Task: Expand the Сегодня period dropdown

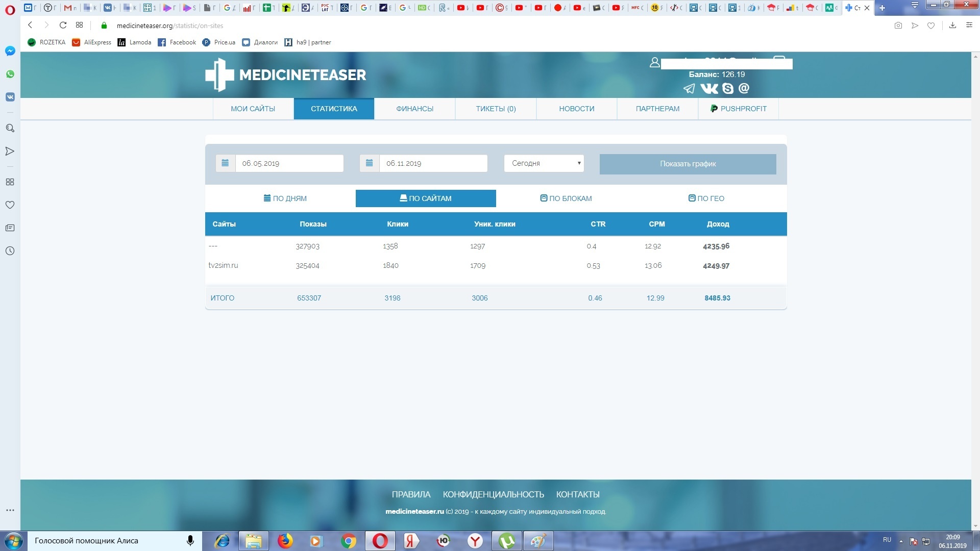Action: [544, 163]
